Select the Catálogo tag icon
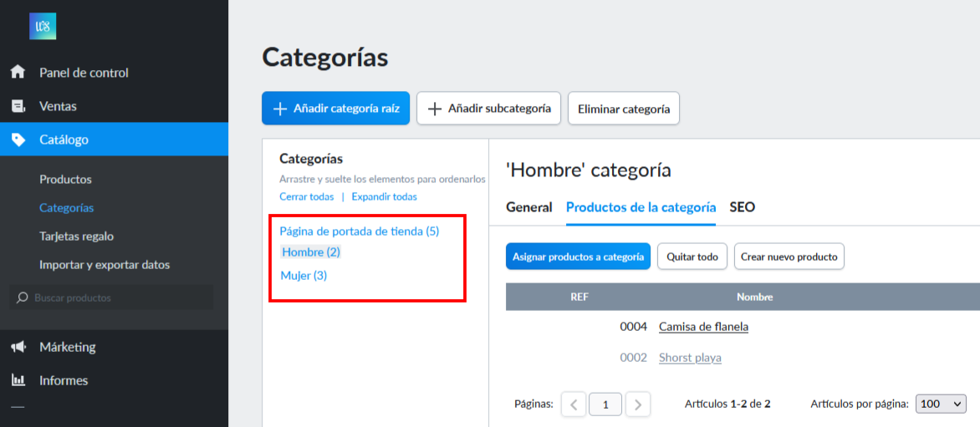 tap(18, 140)
